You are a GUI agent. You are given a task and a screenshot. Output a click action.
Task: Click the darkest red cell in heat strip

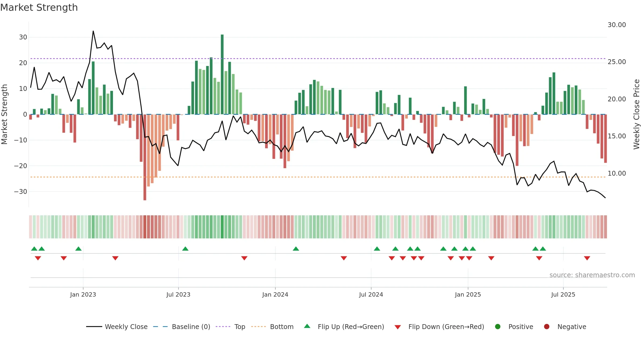[x=145, y=227]
